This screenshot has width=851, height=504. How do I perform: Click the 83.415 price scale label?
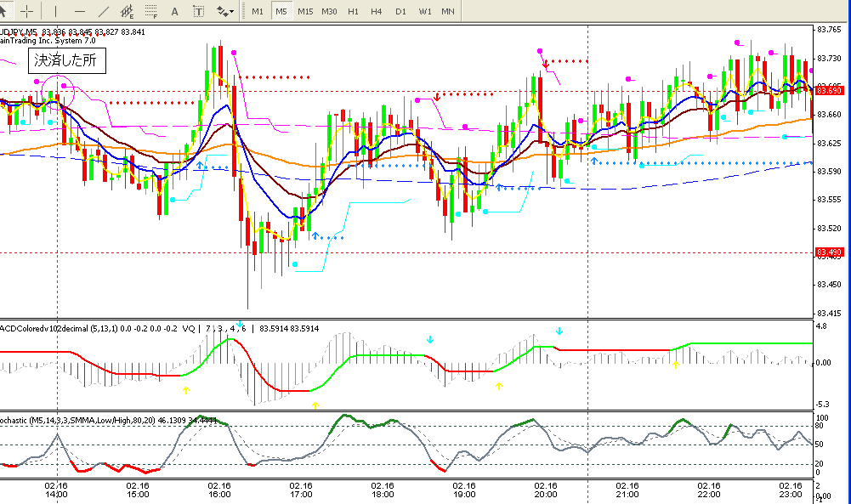pos(829,313)
